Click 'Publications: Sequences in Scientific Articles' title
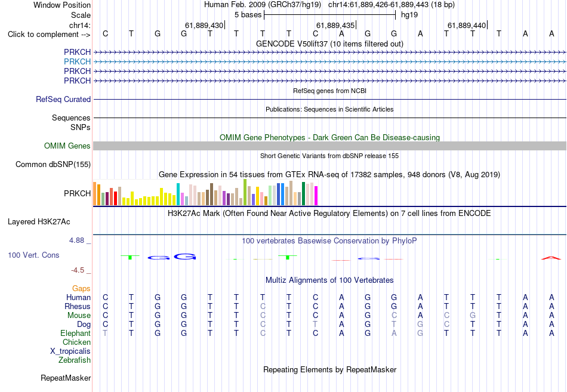 tap(329, 109)
